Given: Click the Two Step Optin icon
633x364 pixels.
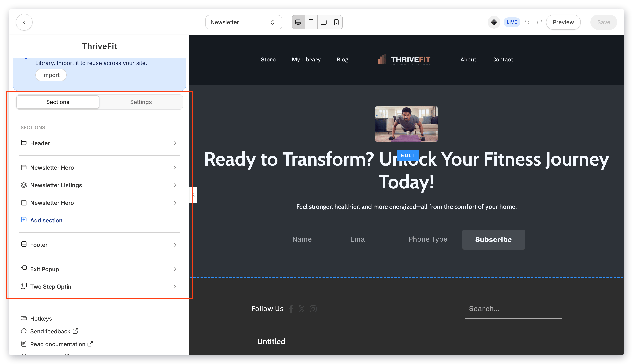Looking at the screenshot, I should tap(24, 286).
